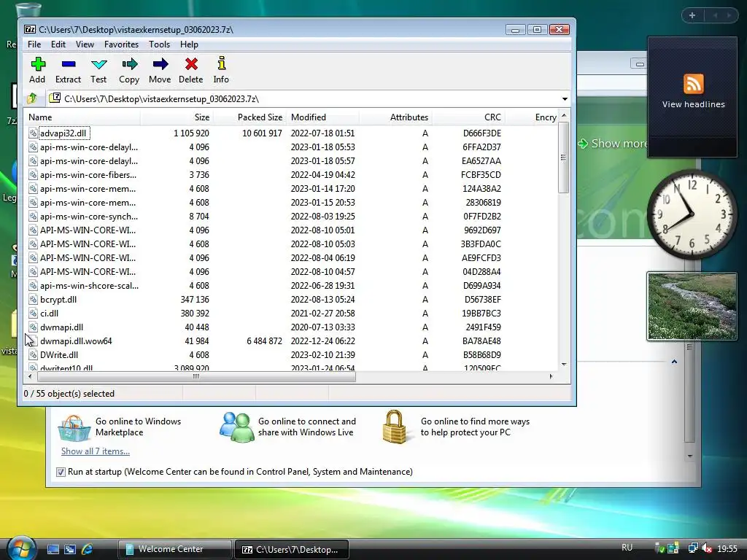Select the DWrite.dll file icon
This screenshot has height=560, width=747.
33,355
